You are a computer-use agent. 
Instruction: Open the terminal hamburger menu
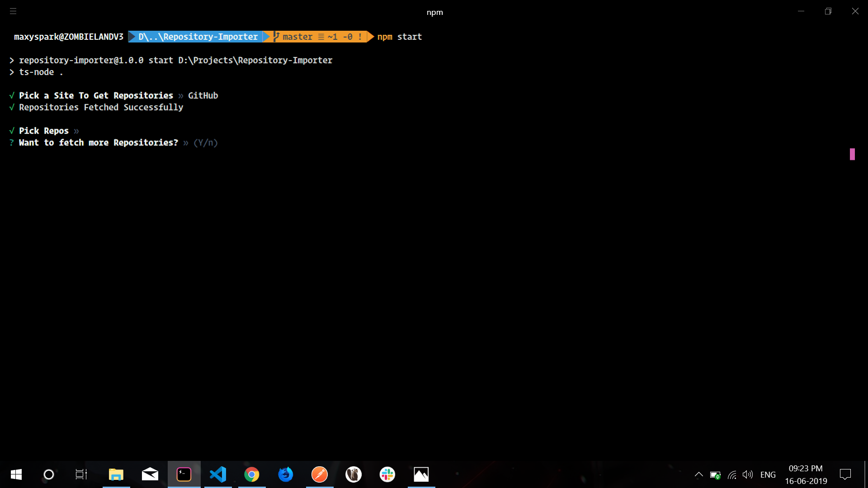13,11
